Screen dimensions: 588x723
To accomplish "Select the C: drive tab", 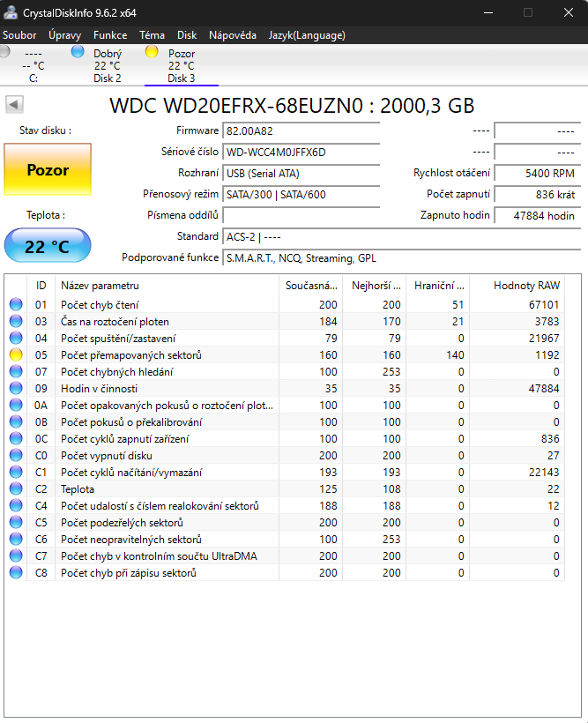I will (33, 65).
